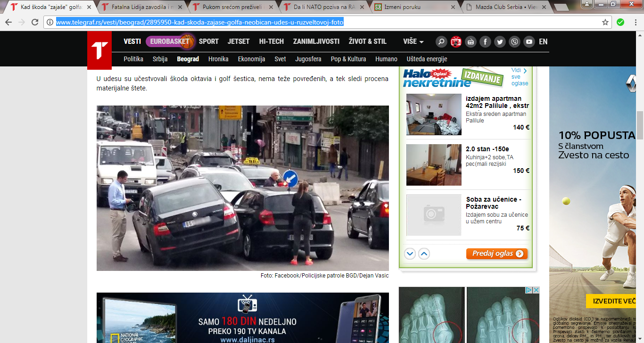Viewport: 644px width, 343px height.
Task: Close the x-ray foot advertisement
Action: [536, 290]
